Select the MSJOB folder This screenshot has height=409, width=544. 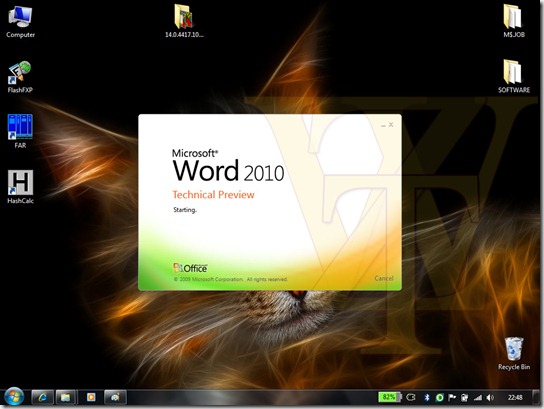pyautogui.click(x=514, y=21)
